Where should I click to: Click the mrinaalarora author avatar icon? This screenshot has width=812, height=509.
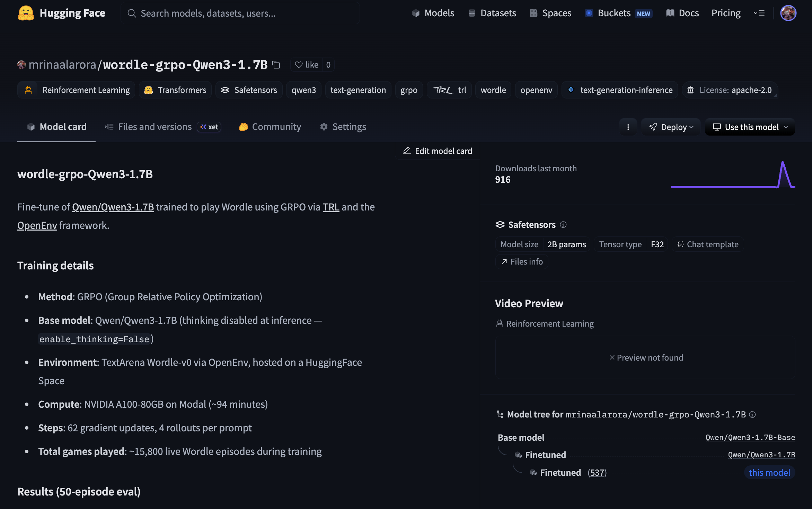click(x=21, y=65)
